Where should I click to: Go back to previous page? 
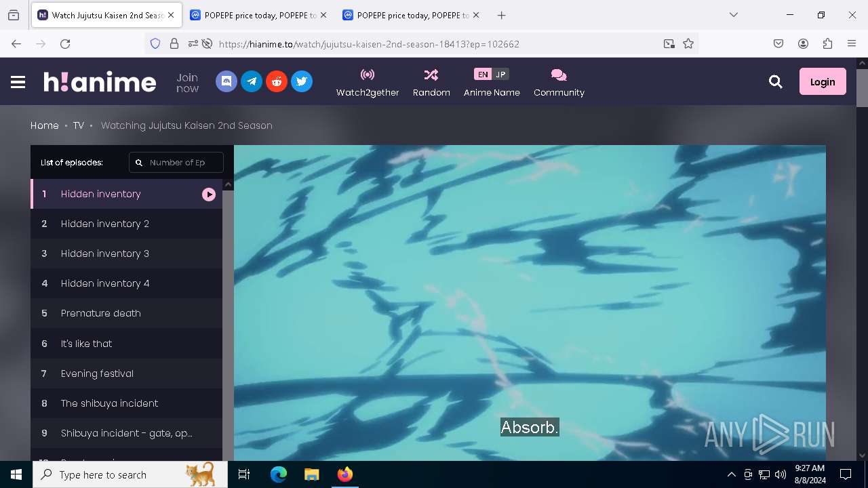tap(16, 43)
